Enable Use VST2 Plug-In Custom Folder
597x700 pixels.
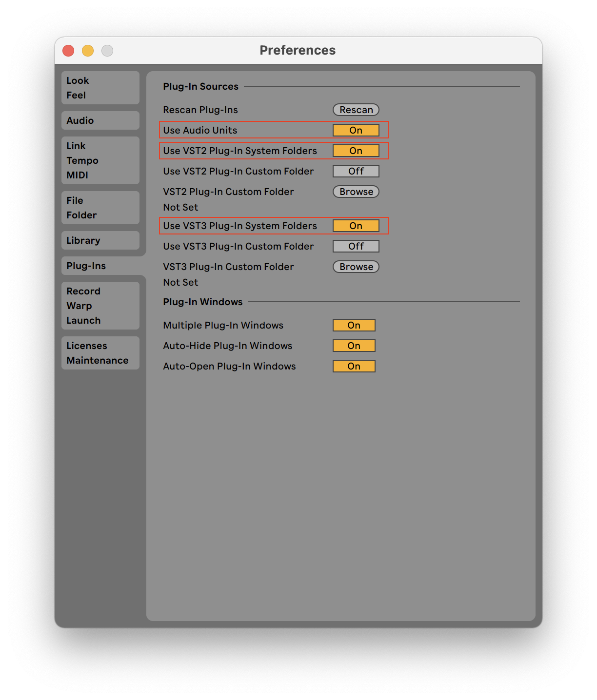pyautogui.click(x=356, y=171)
